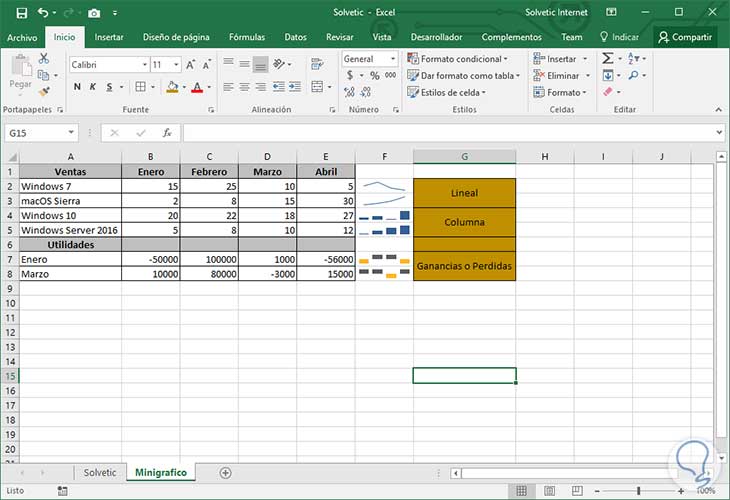The height and width of the screenshot is (500, 730).
Task: Click the merge and center icon
Action: coord(317,87)
